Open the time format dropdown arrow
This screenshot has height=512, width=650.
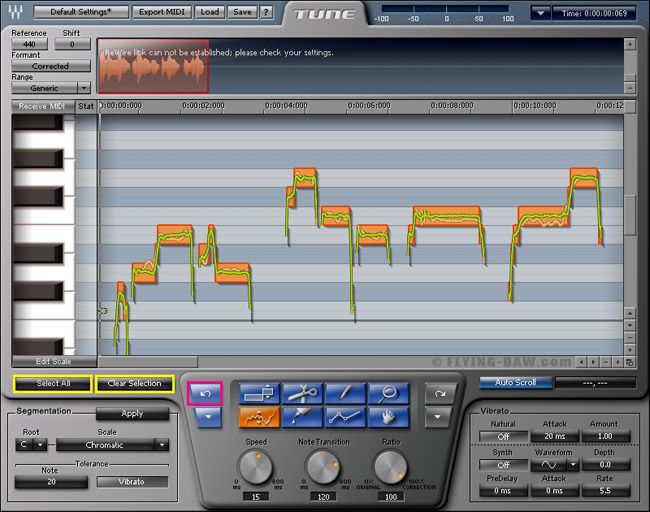tap(541, 13)
